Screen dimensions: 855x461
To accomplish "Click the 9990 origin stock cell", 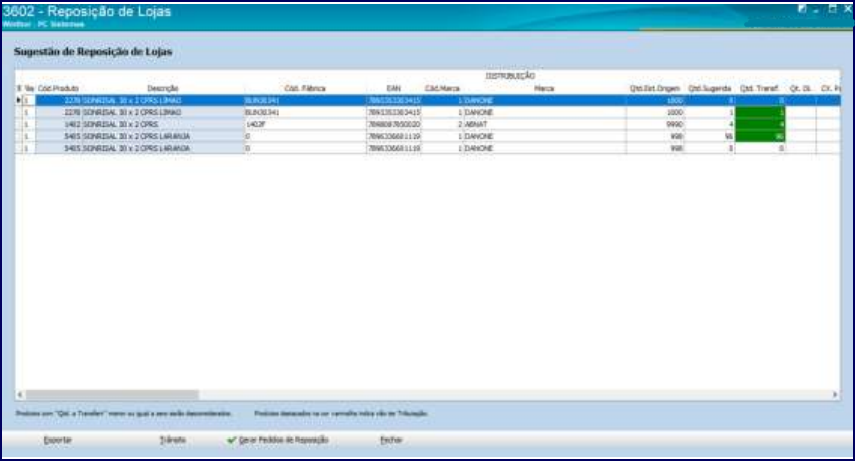I will click(x=655, y=124).
